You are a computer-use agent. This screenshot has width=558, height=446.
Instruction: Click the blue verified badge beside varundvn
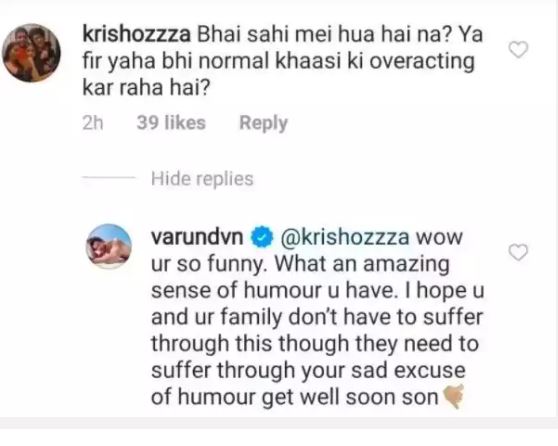pos(262,237)
